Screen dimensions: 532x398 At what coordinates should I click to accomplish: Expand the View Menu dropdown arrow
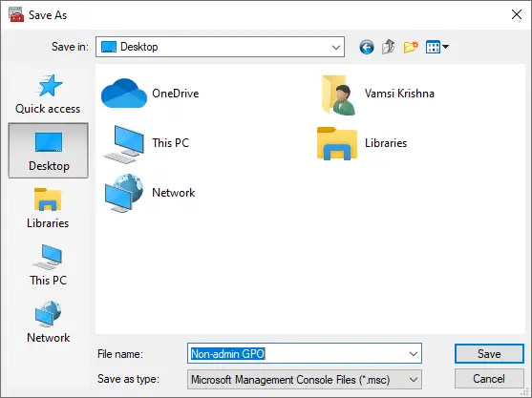coord(445,47)
